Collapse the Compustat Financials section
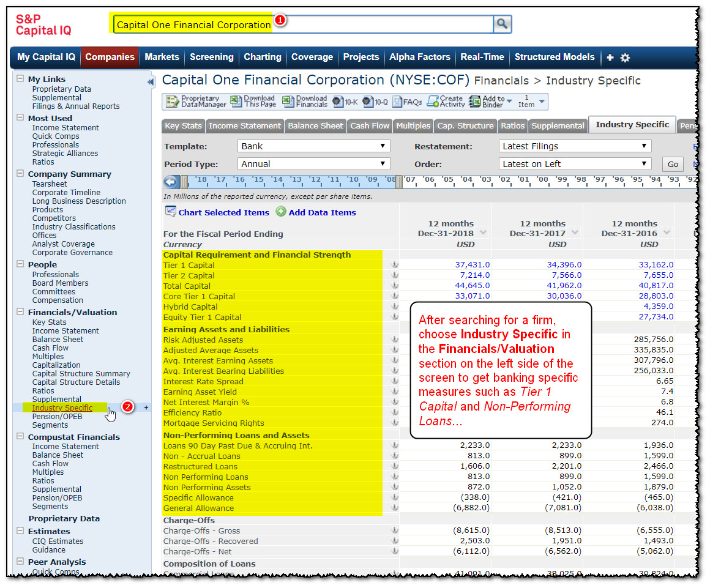710x588 pixels. tap(20, 436)
